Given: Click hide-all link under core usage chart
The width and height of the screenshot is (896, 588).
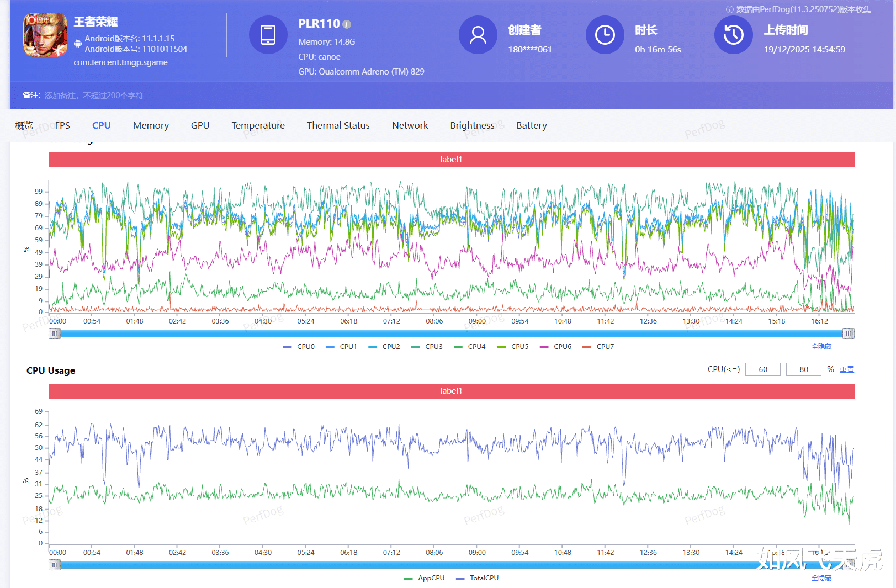Looking at the screenshot, I should [821, 347].
